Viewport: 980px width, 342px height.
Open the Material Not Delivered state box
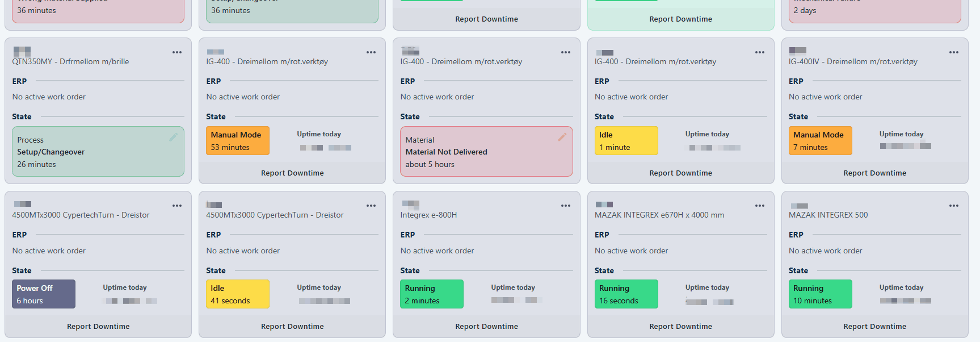[x=486, y=152]
